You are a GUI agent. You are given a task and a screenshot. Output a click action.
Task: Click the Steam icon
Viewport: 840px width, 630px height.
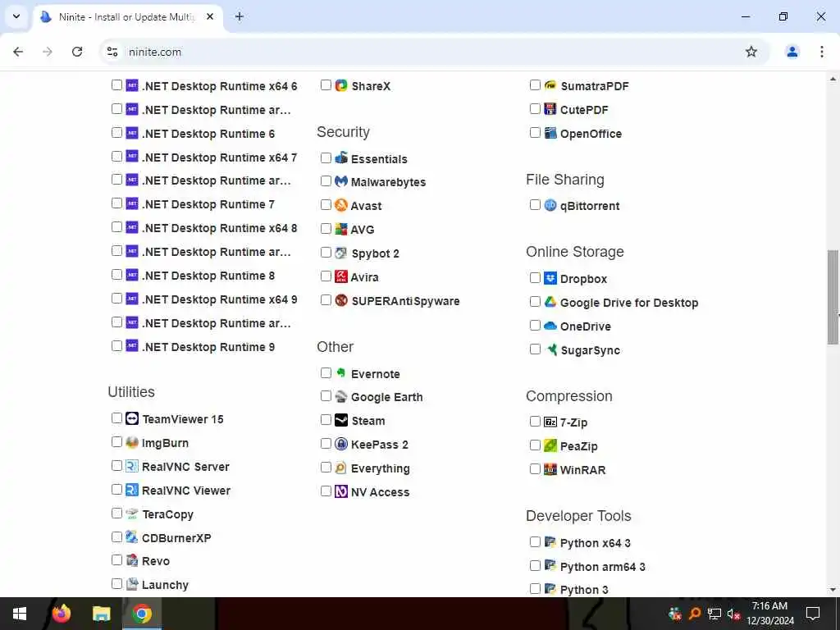coord(341,420)
